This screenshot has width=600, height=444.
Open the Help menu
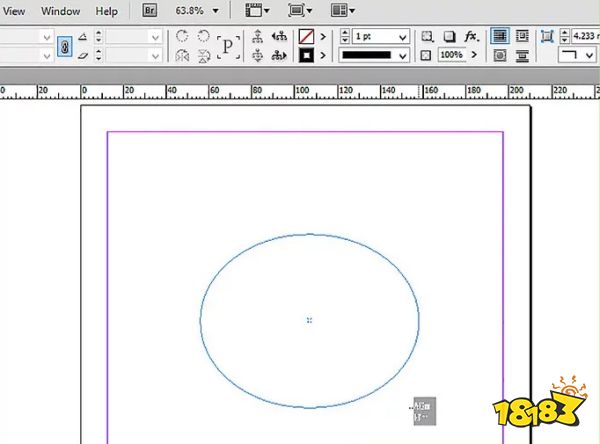click(x=106, y=11)
